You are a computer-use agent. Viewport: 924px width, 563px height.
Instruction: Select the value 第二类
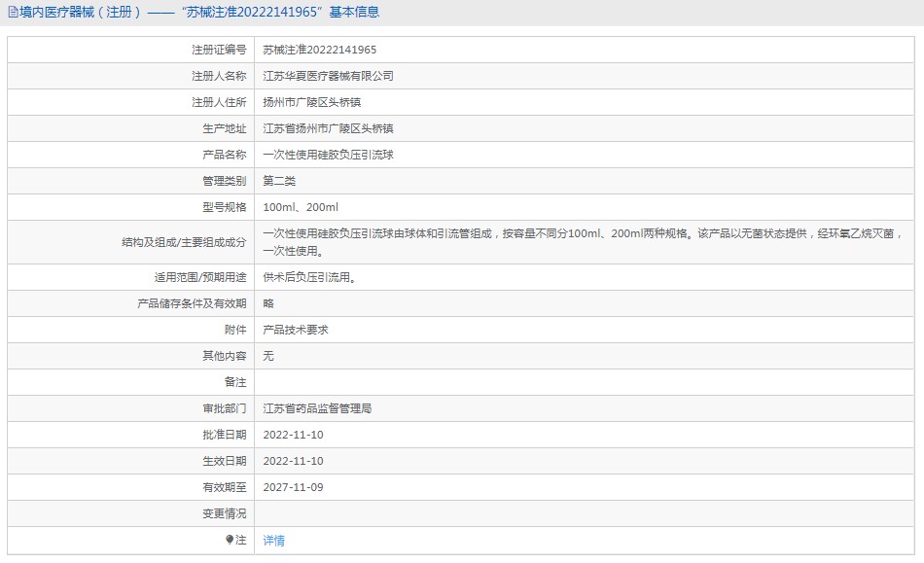(x=279, y=181)
